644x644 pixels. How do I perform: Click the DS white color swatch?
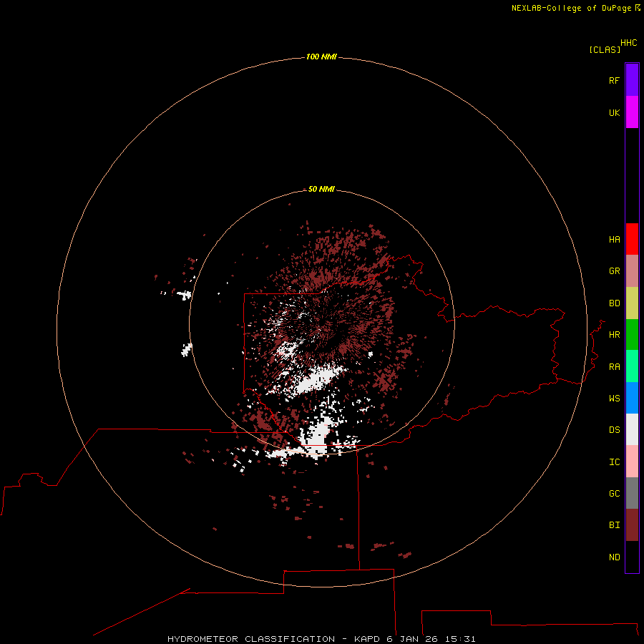tap(632, 429)
